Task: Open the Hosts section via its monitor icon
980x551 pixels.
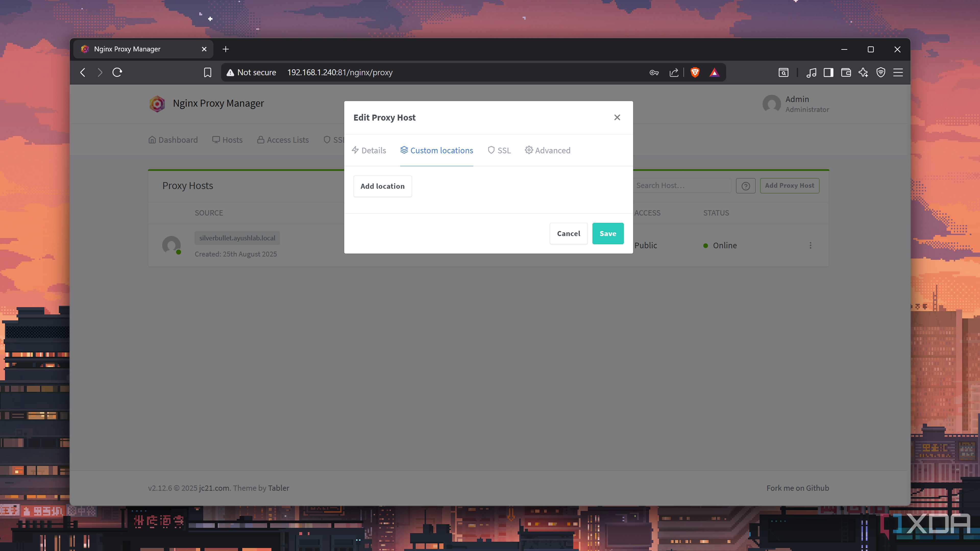Action: pos(216,140)
